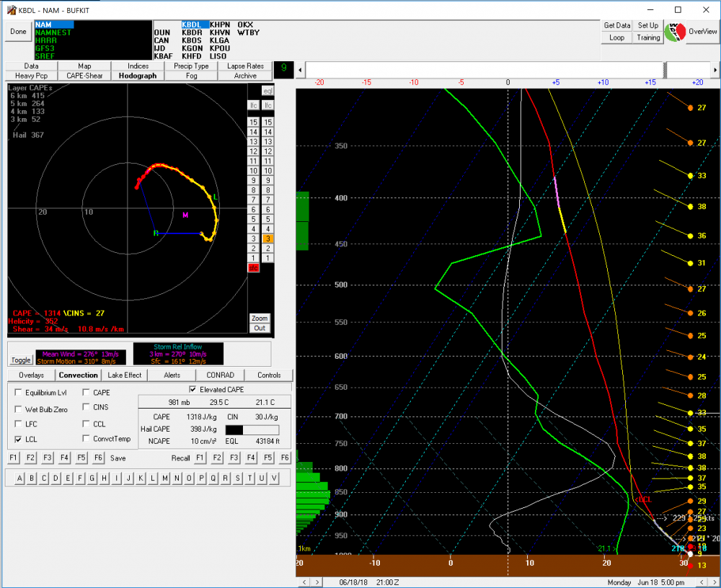Screen dimensions: 721x588
Task: Recall saved profile F3
Action: click(234, 458)
